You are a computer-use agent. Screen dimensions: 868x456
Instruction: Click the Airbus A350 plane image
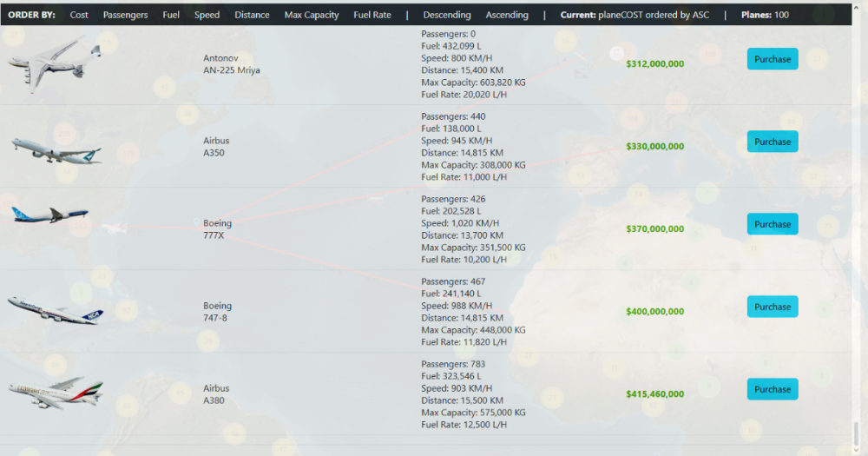tap(56, 149)
